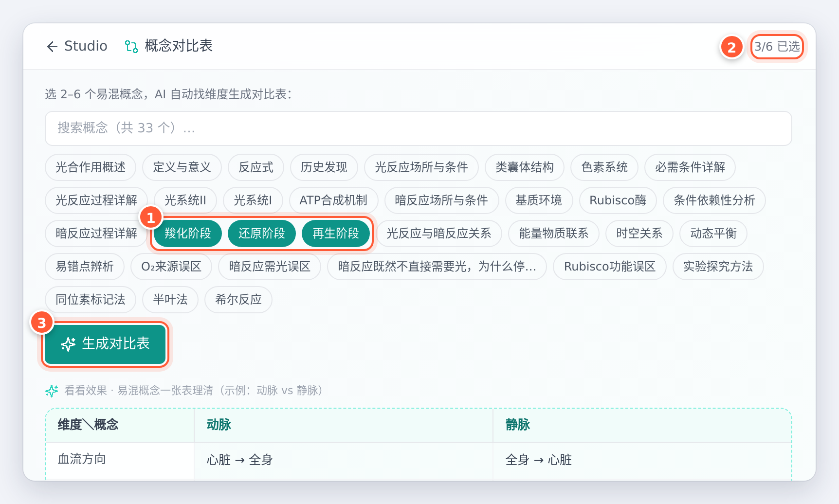Select the 光反应与暗反应关系 chip
This screenshot has width=839, height=504.
click(439, 234)
